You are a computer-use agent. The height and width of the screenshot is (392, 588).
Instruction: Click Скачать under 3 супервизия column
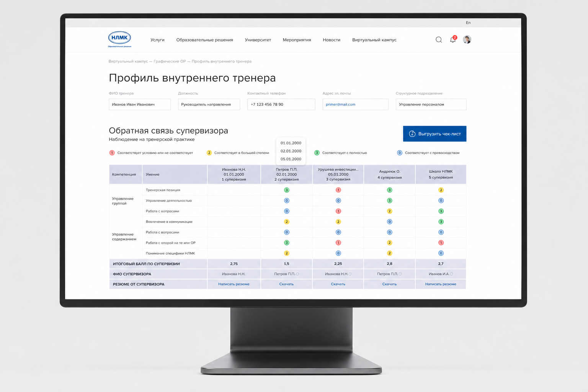338,284
